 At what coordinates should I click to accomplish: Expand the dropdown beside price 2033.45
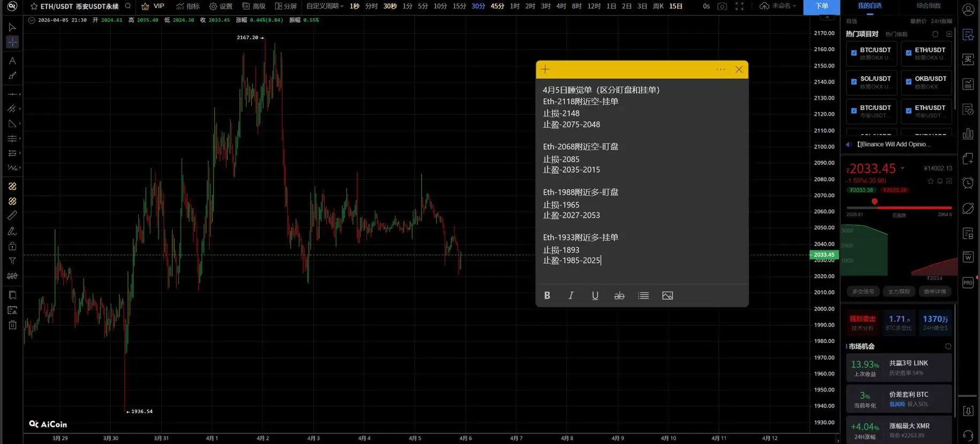[x=903, y=168]
